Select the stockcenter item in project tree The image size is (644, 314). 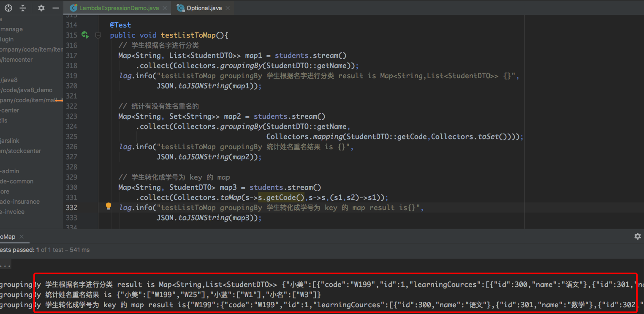(20, 151)
